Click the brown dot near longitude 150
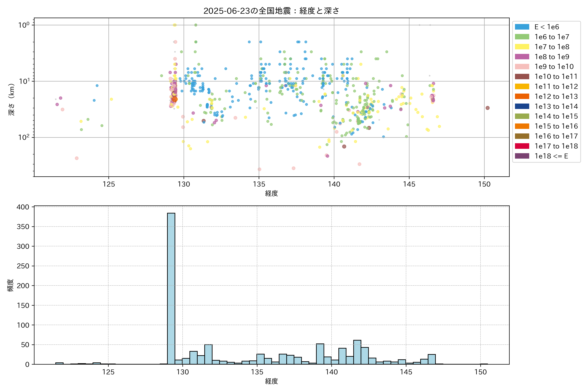Screen dimensions: 588x392 click(487, 108)
